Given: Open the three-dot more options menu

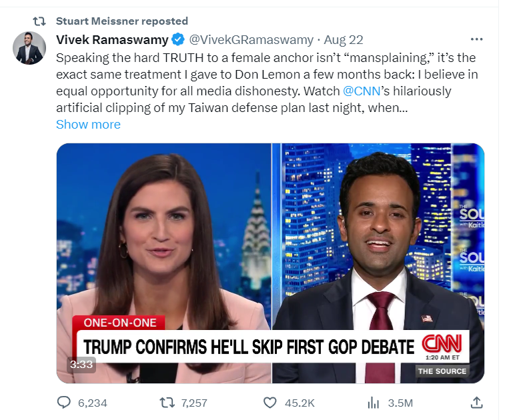Looking at the screenshot, I should 476,39.
